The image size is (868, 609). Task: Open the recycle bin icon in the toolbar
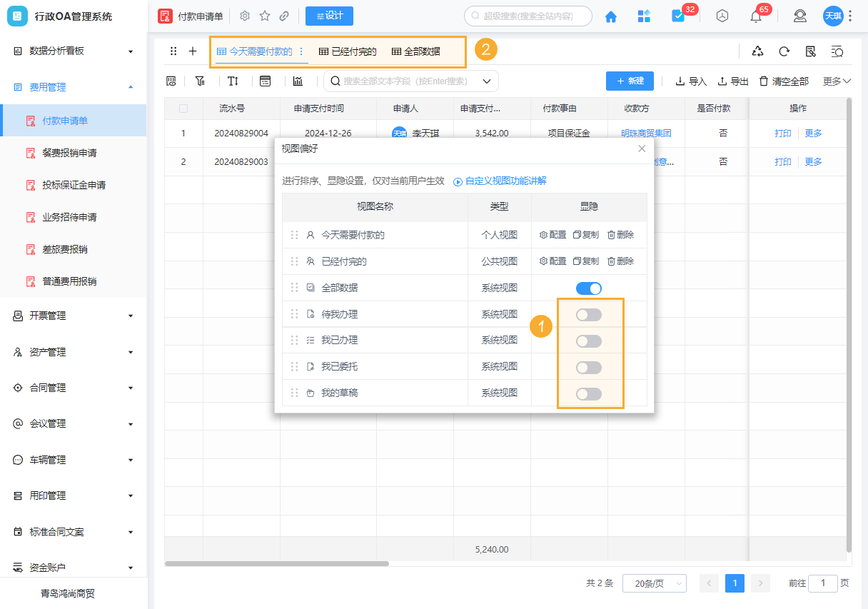click(758, 52)
